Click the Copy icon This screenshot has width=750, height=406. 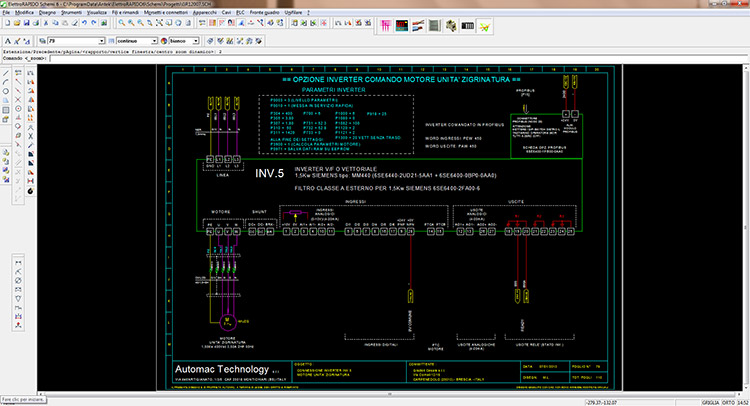click(x=55, y=23)
